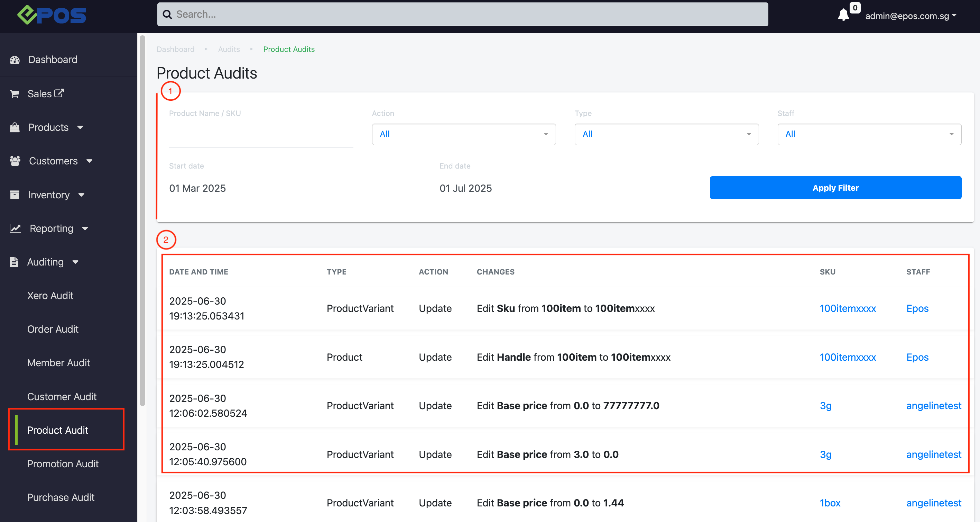The height and width of the screenshot is (522, 980).
Task: Open Promotion Audit in the sidebar
Action: tap(63, 464)
